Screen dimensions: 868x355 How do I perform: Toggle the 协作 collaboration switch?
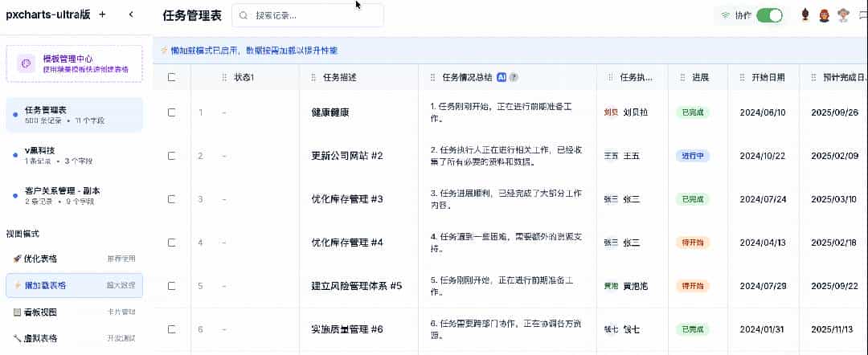click(x=769, y=15)
